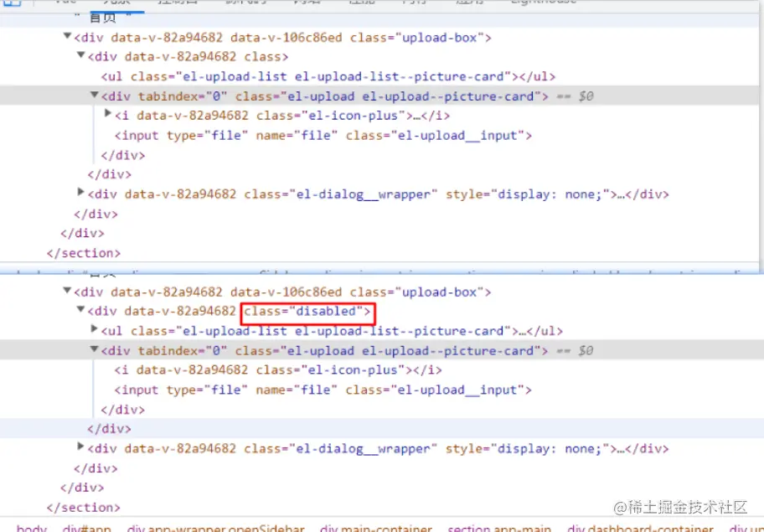The width and height of the screenshot is (764, 532).
Task: Click "el-upload__input" class value in upper tree
Action: (x=457, y=136)
